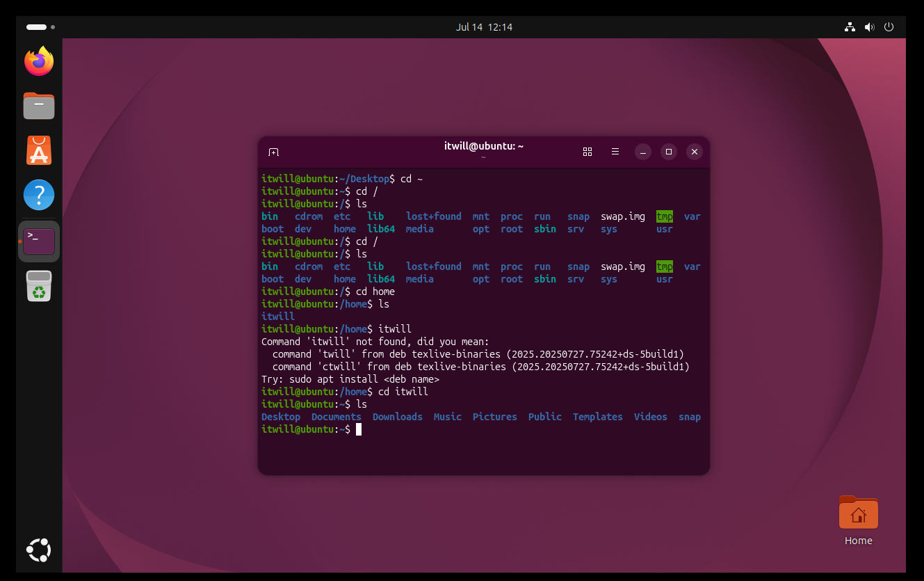Show Apps via the Ubuntu logo button
This screenshot has width=924, height=581.
(39, 550)
